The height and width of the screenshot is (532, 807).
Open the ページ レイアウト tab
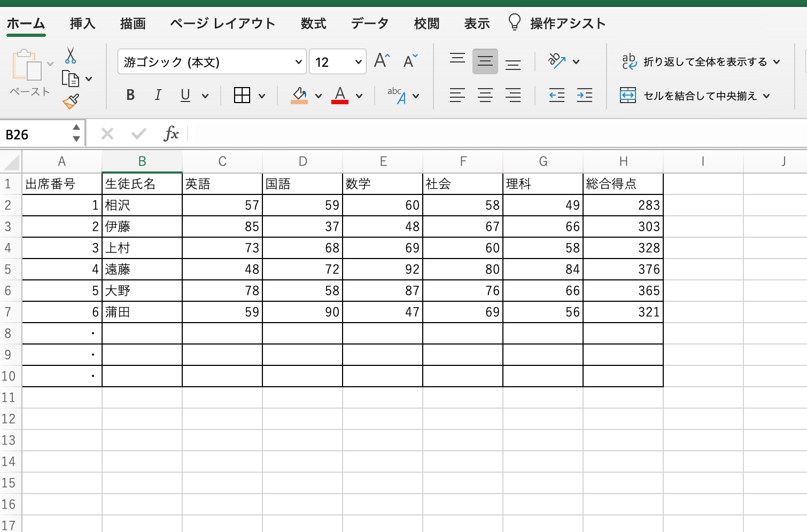point(222,24)
